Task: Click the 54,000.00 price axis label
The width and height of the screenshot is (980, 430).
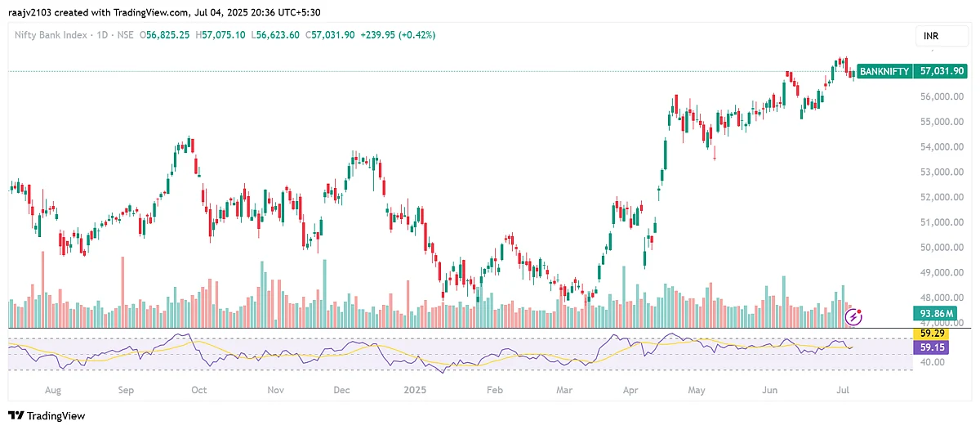Action: (940, 147)
